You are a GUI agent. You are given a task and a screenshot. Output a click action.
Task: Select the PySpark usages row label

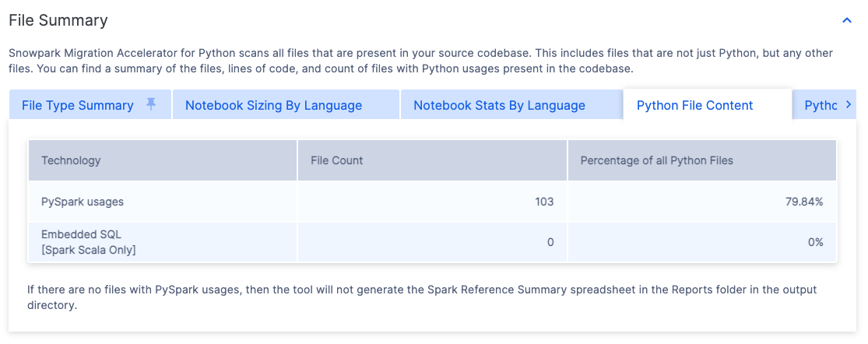click(x=83, y=202)
